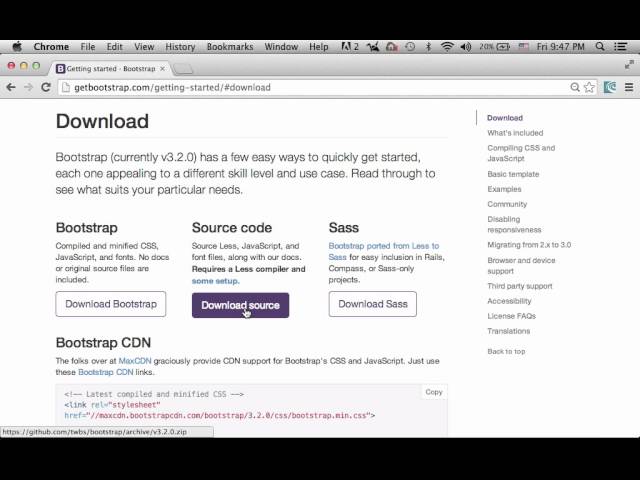Image resolution: width=640 pixels, height=480 pixels.
Task: Open 'Bootstrap ported from Less to Sass' link
Action: click(x=384, y=251)
